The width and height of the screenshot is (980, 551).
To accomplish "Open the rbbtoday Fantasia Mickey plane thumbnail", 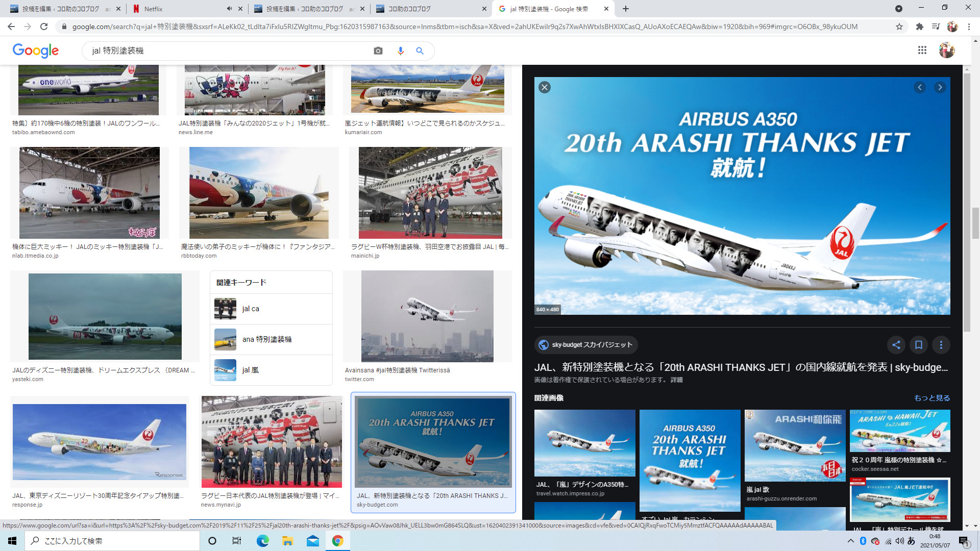I will click(259, 193).
